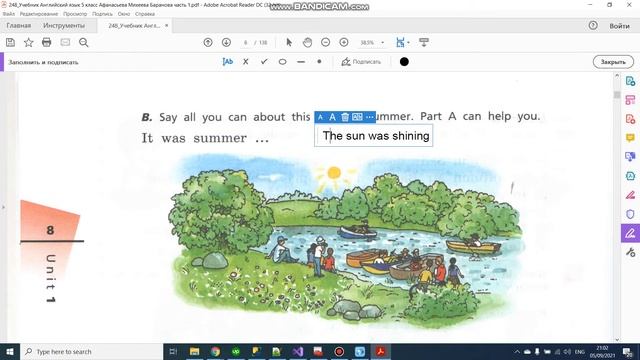The height and width of the screenshot is (360, 640).
Task: Zoom in with the plus icon
Action: click(344, 42)
